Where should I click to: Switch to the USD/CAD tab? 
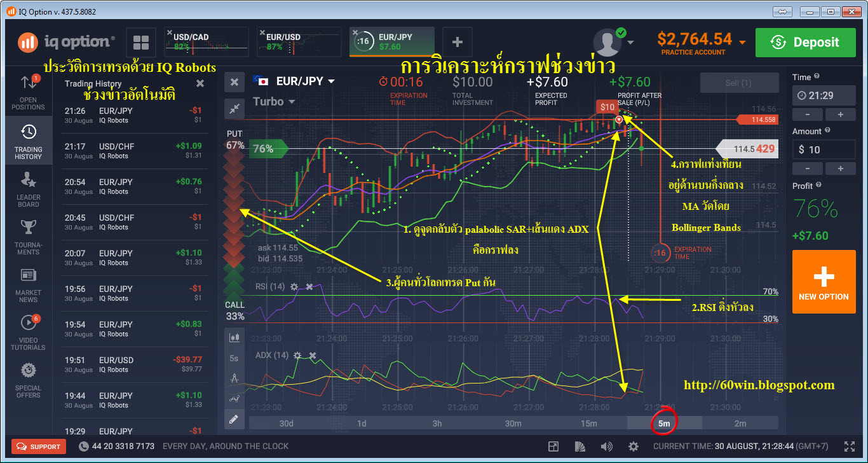point(207,42)
